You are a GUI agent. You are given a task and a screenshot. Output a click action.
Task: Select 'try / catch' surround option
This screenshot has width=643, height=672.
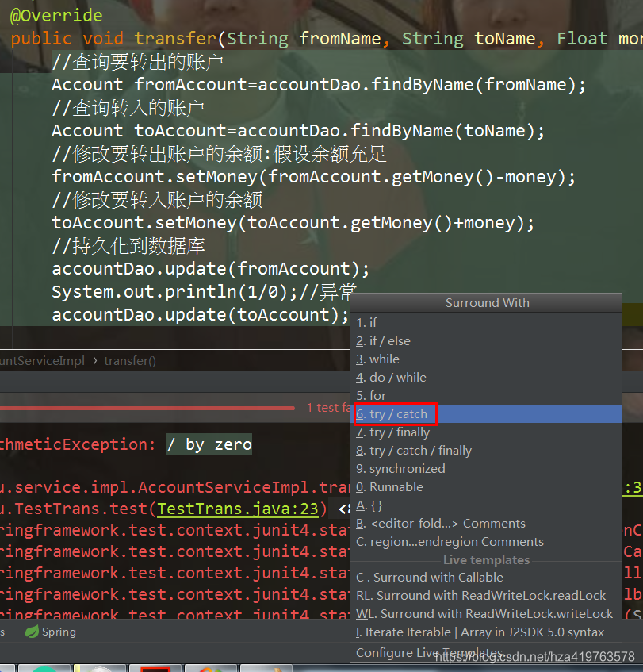coord(486,414)
